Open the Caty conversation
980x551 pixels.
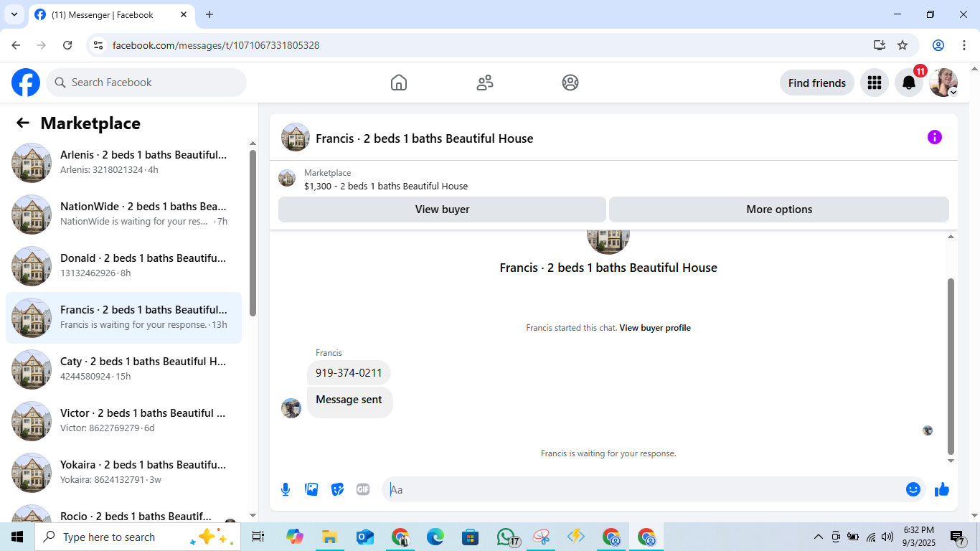coord(123,369)
